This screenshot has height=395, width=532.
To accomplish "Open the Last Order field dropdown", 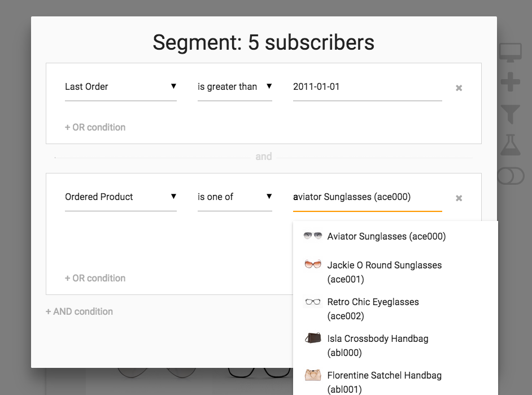I will click(120, 87).
